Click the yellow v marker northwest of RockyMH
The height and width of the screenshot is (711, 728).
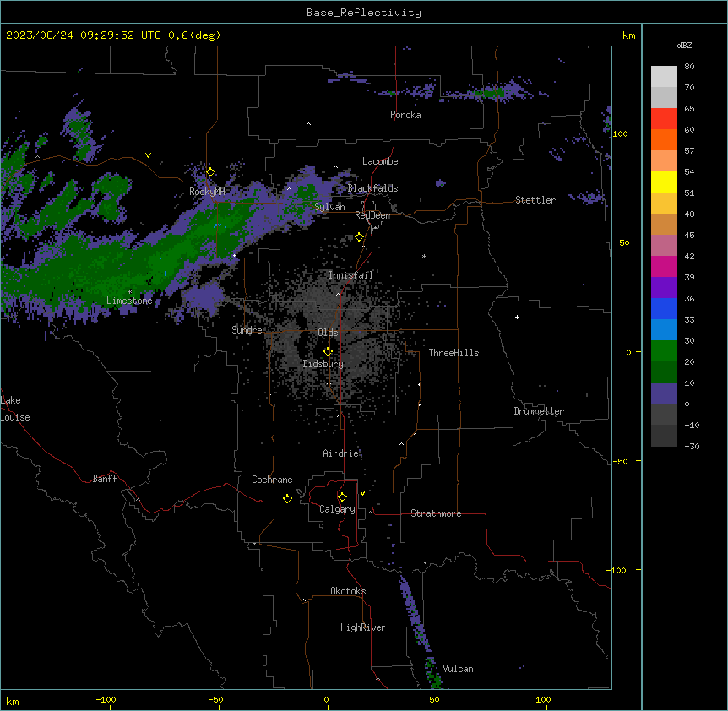148,155
